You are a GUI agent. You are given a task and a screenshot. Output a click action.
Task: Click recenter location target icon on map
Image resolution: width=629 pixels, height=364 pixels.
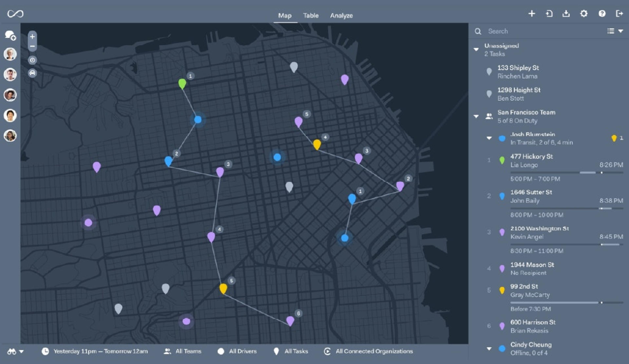[x=32, y=60]
